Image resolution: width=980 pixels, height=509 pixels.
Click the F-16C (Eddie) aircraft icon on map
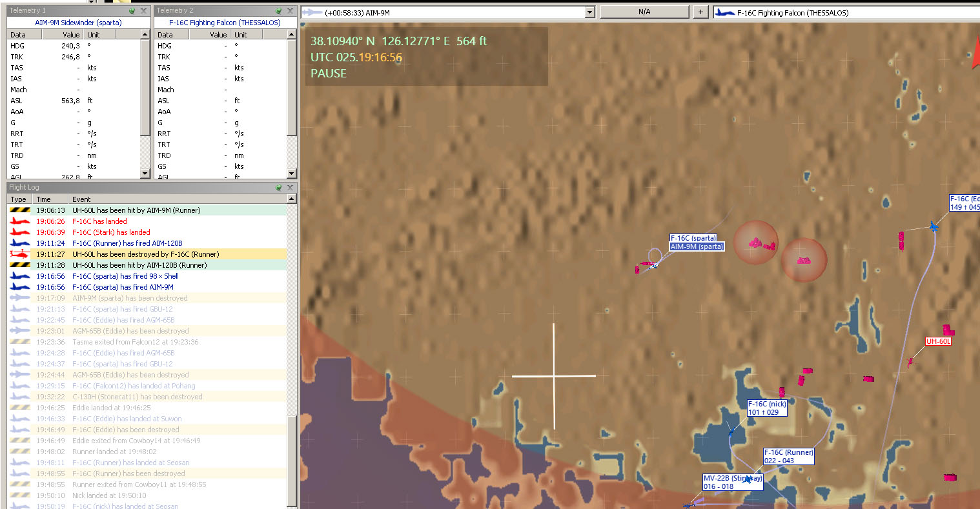pos(934,226)
